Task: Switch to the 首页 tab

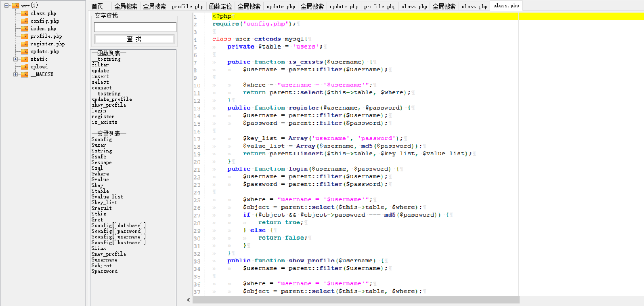Action: [97, 6]
